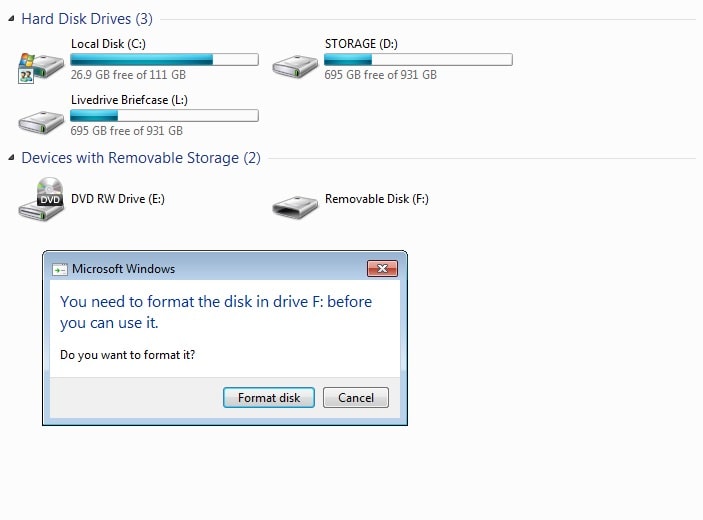Click the Format disk button

click(269, 398)
